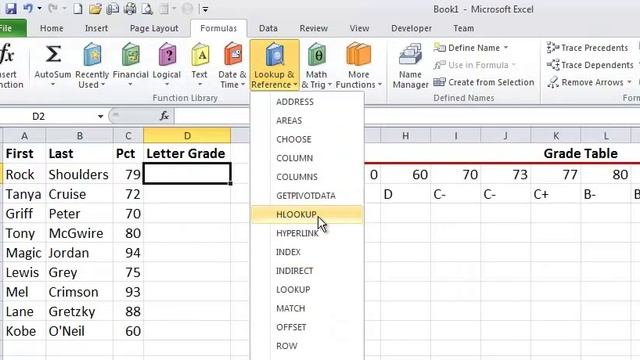
Task: Select HLOOKUP from the menu
Action: (307, 214)
